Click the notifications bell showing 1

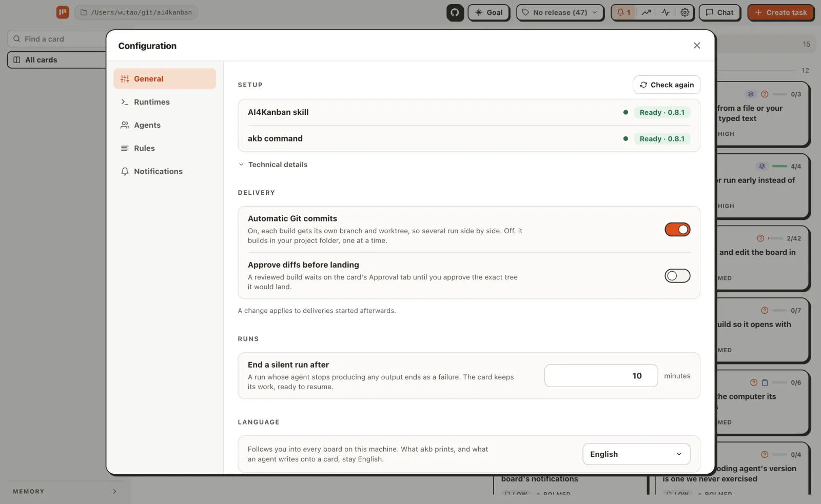623,12
